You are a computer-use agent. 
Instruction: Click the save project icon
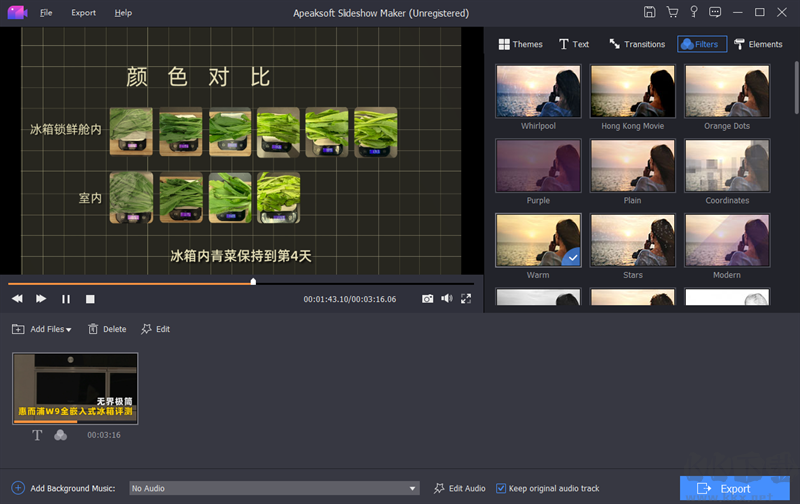(x=650, y=12)
